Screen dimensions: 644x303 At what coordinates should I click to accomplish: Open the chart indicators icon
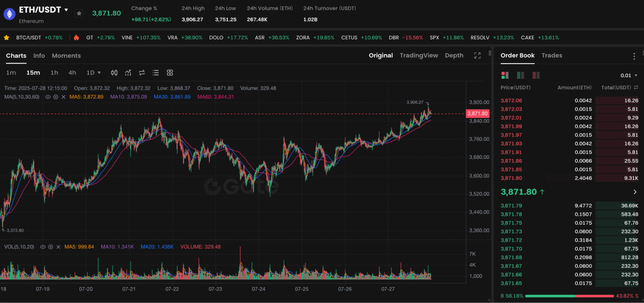coord(128,73)
